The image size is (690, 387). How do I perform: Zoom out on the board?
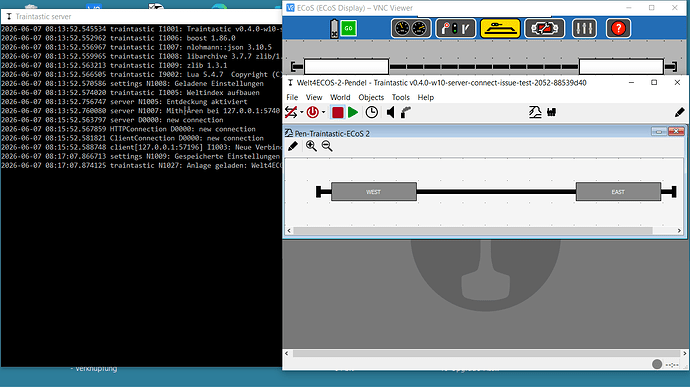pos(327,146)
